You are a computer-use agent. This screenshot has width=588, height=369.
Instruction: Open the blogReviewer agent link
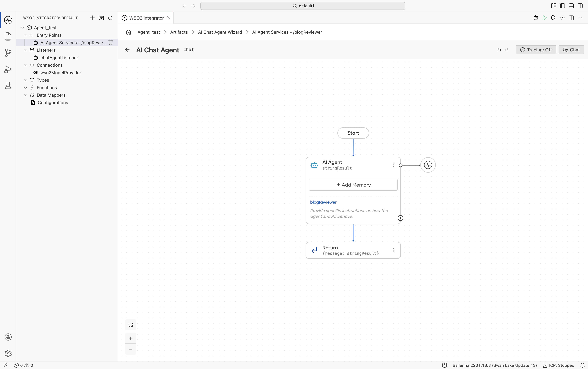[x=323, y=202]
